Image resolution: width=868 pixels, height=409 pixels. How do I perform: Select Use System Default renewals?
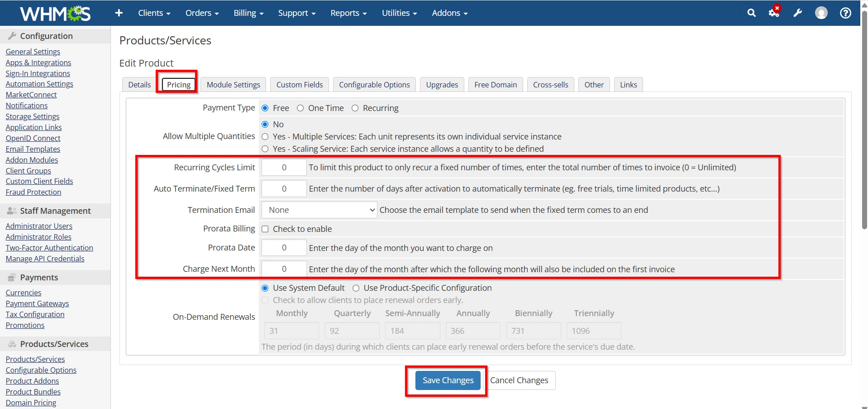tap(265, 288)
